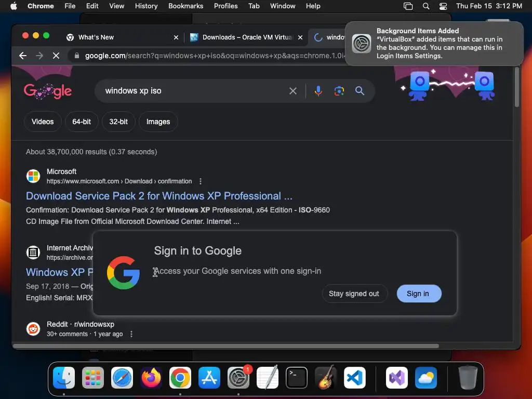This screenshot has width=532, height=399.
Task: Click the google.com address bar URL
Action: pyautogui.click(x=215, y=56)
